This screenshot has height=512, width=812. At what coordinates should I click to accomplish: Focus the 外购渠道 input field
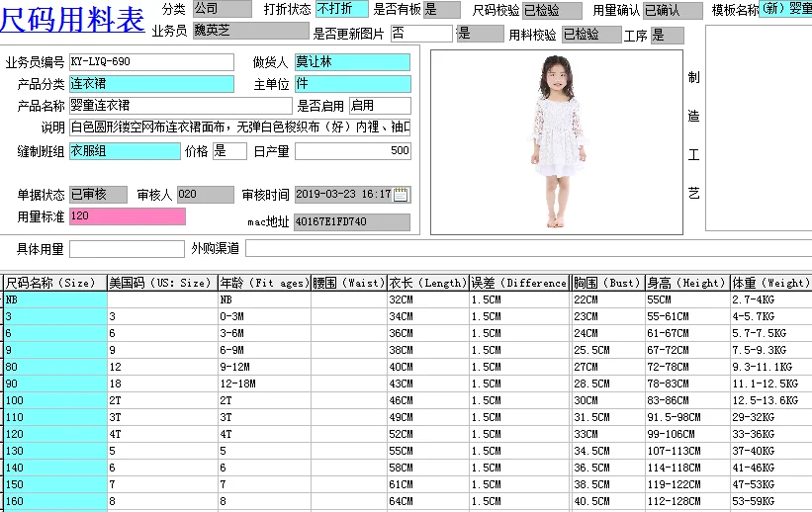[529, 248]
